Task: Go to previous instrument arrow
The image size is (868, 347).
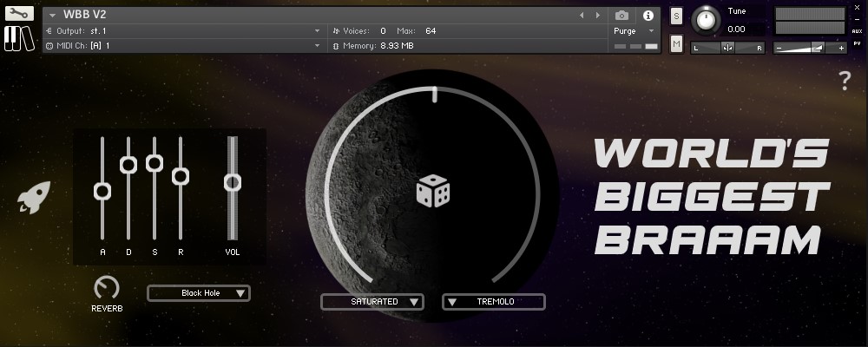Action: coord(582,16)
